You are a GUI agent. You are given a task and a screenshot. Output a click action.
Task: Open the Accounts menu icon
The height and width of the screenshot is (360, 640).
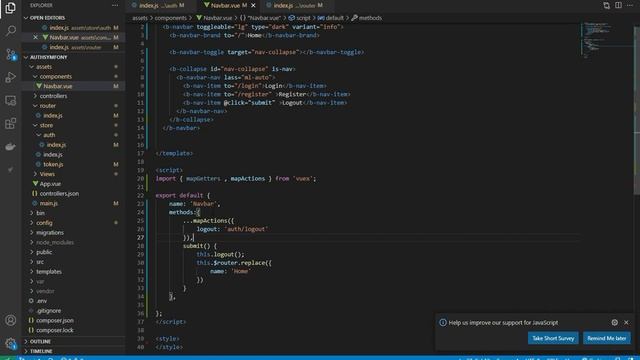pyautogui.click(x=10, y=320)
